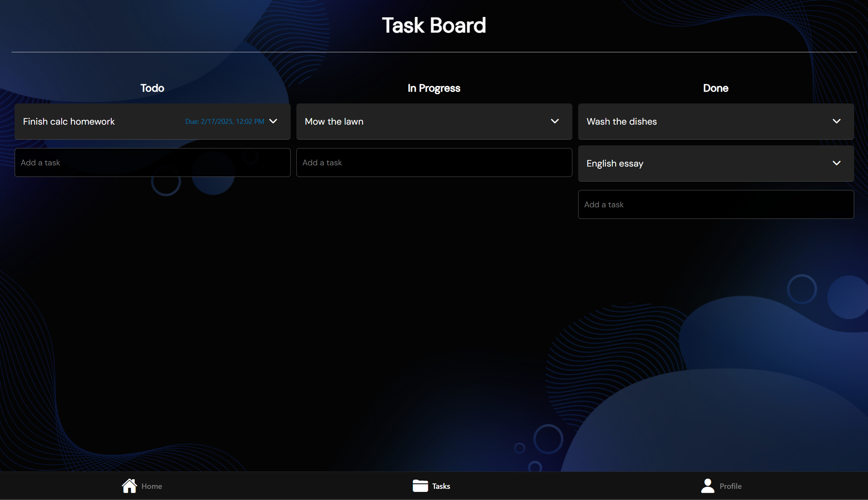Switch to the Tasks tab

click(x=441, y=486)
